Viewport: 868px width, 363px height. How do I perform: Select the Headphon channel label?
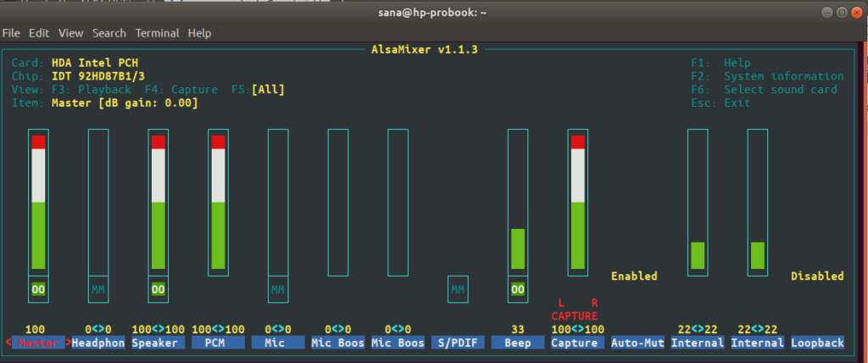coord(98,343)
